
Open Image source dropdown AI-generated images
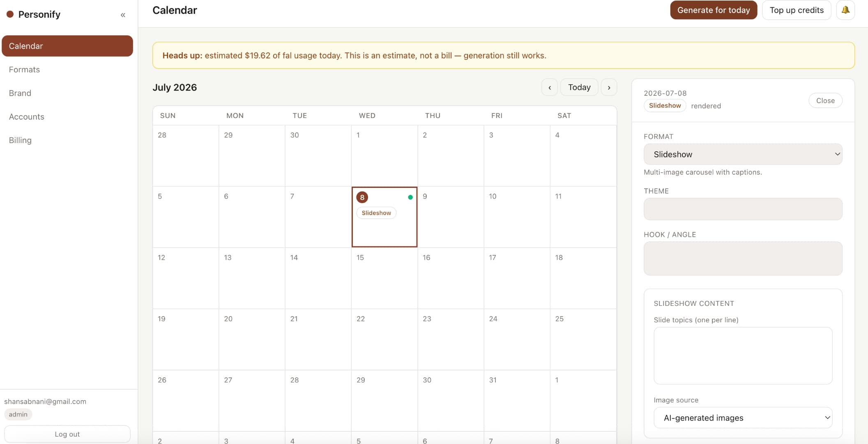click(743, 418)
